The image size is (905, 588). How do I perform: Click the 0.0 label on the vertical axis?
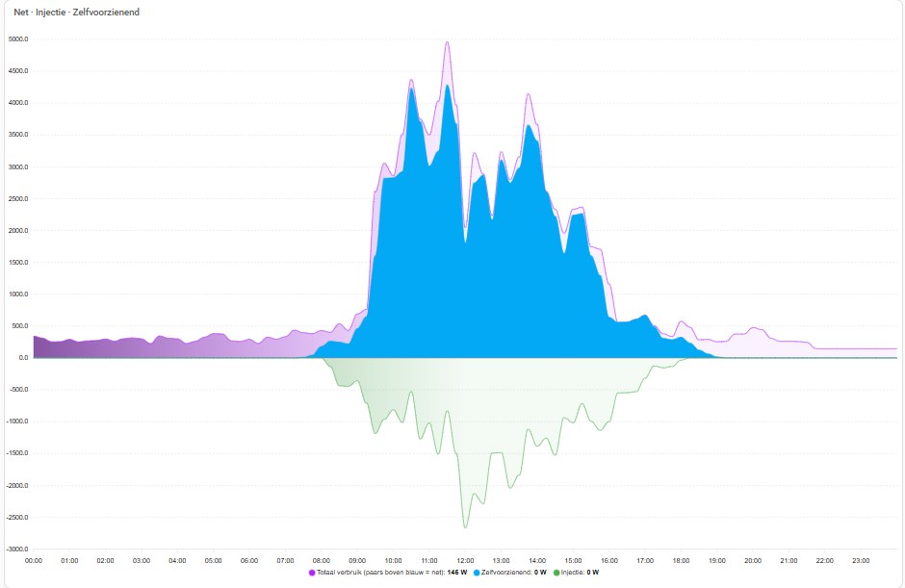tap(23, 358)
